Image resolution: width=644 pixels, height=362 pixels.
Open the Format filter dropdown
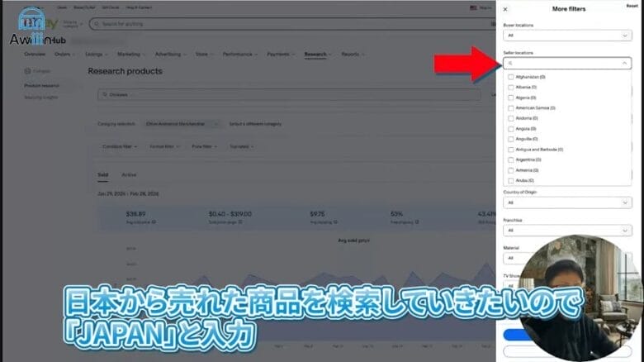[164, 146]
